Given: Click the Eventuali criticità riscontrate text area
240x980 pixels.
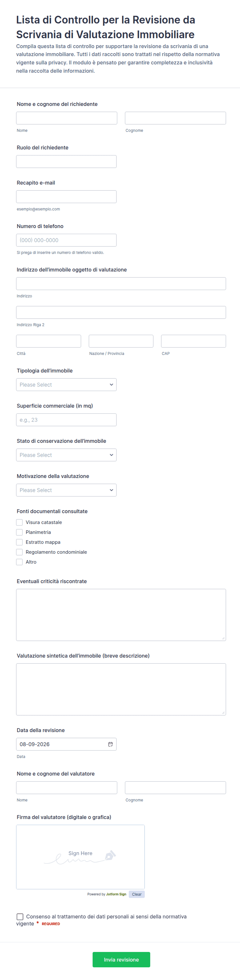Looking at the screenshot, I should [x=121, y=615].
